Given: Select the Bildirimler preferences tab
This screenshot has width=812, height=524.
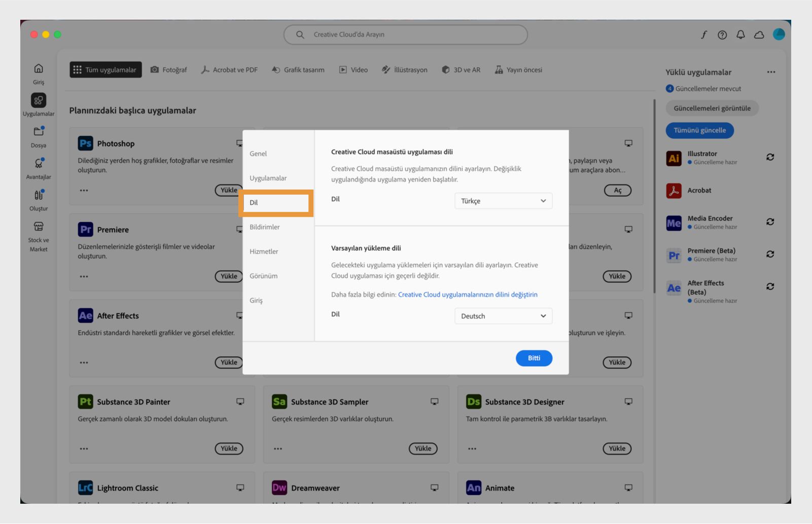Looking at the screenshot, I should click(x=265, y=227).
